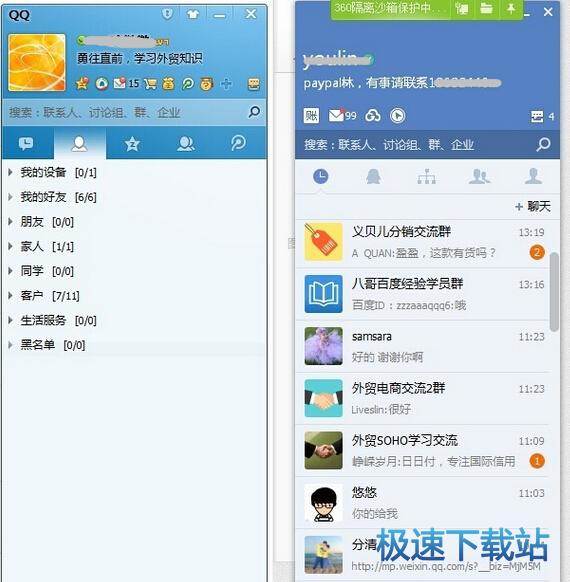Switch to conversations tab in left QQ
Screen dimensions: 570x582
(26, 143)
